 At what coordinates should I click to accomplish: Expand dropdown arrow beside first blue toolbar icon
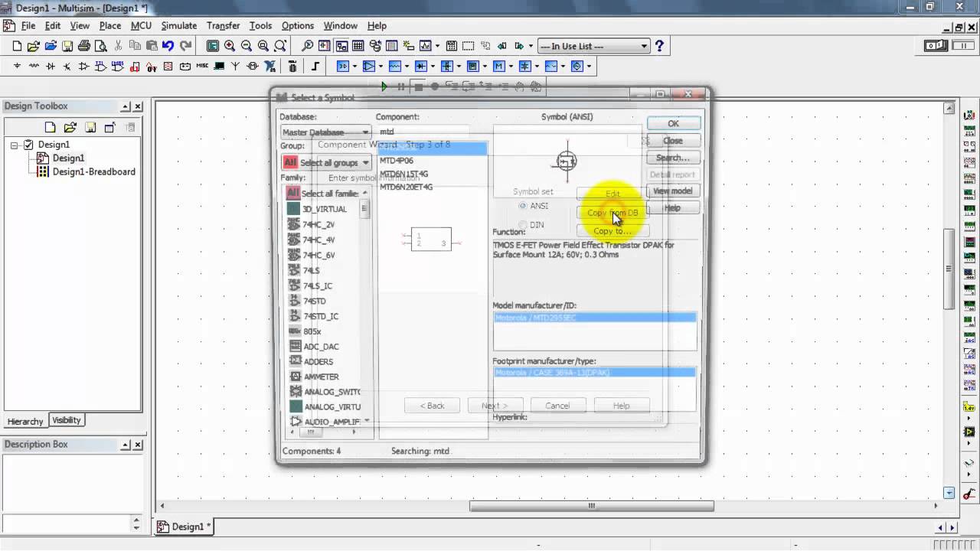354,67
